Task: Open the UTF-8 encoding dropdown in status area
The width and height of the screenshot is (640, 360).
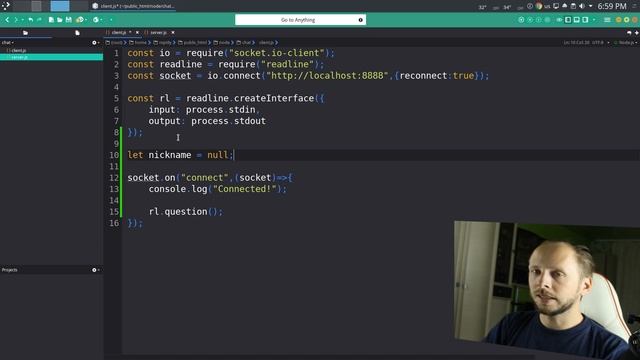Action: (x=600, y=42)
